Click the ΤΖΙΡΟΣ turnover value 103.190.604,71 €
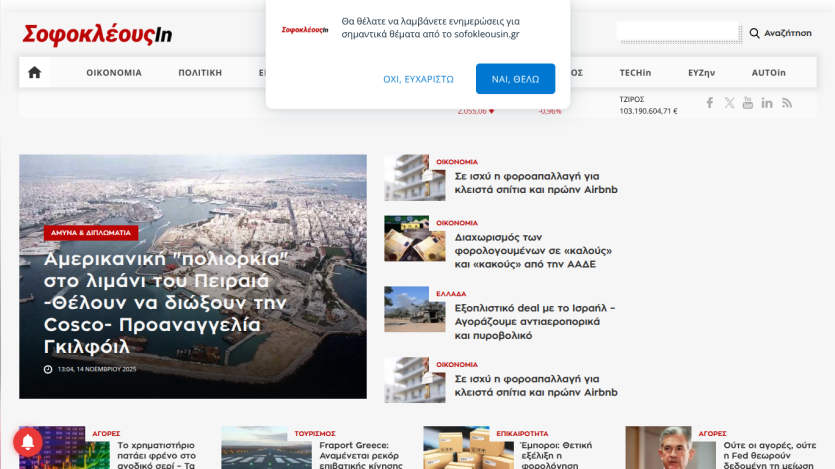The height and width of the screenshot is (469, 835). [x=648, y=111]
